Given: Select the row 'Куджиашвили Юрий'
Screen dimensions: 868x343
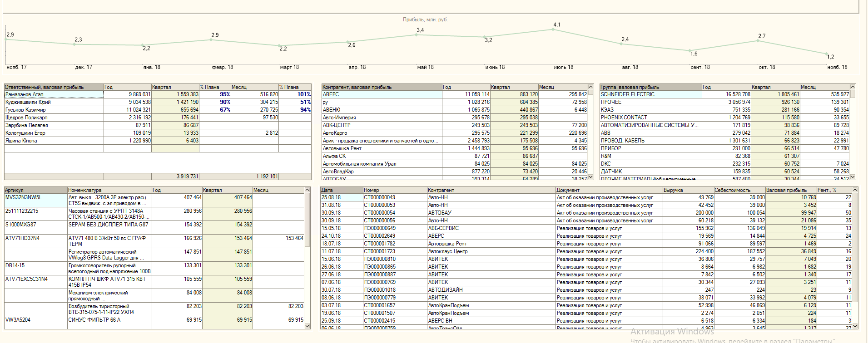Looking at the screenshot, I should point(158,102).
